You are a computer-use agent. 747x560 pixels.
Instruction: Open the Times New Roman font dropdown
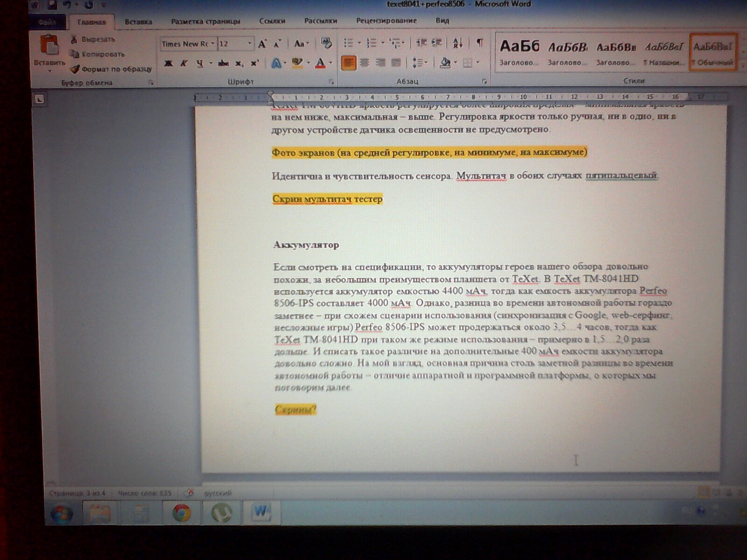tap(212, 44)
